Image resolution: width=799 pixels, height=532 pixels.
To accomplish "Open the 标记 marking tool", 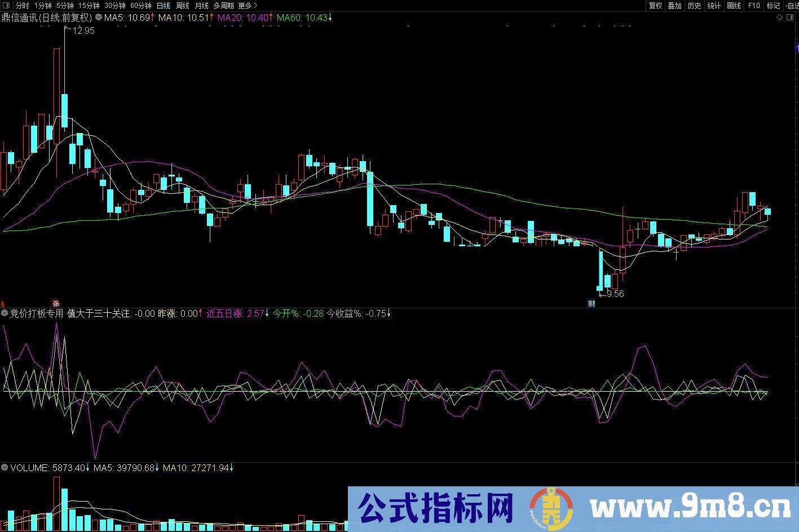I will coord(773,5).
